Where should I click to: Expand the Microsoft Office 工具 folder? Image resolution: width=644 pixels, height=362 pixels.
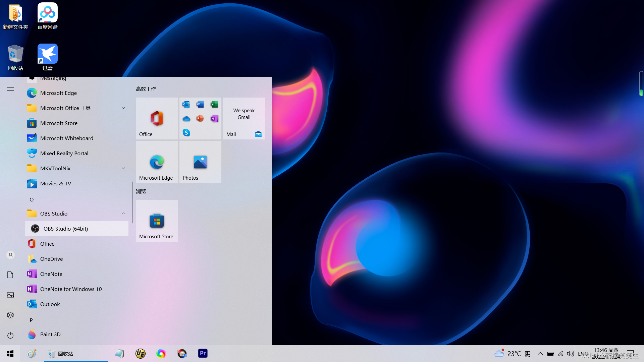(76, 108)
